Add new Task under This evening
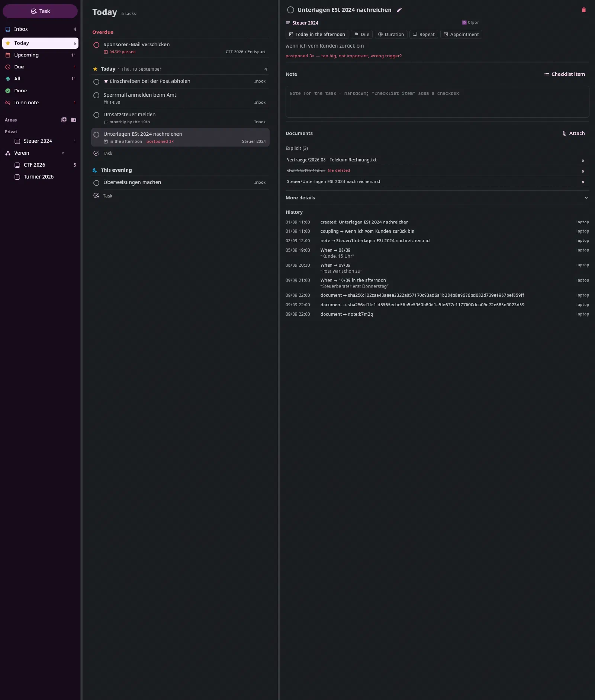The image size is (595, 700). [x=103, y=196]
